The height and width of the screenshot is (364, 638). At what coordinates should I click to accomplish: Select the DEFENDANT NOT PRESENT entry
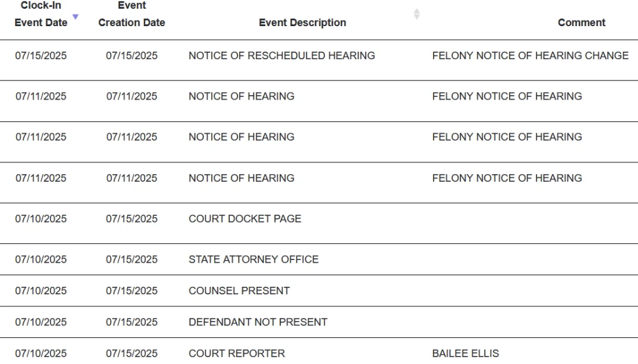coord(258,322)
